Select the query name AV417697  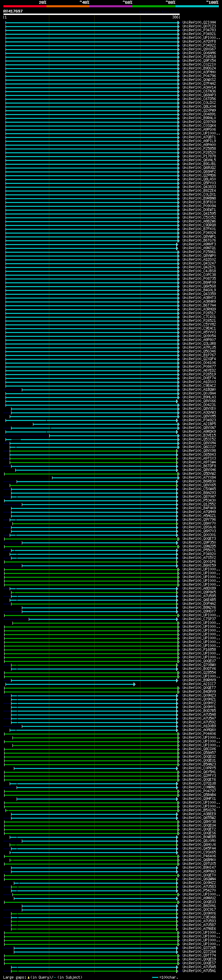(13, 11)
